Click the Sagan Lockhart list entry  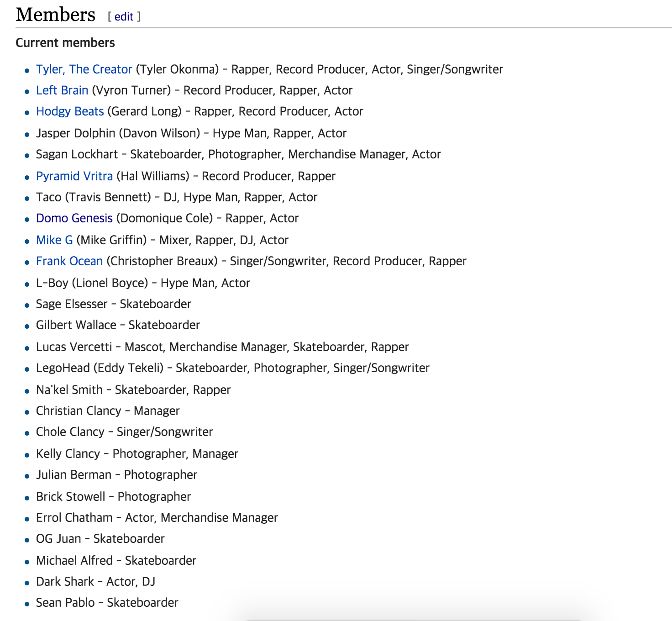[238, 154]
